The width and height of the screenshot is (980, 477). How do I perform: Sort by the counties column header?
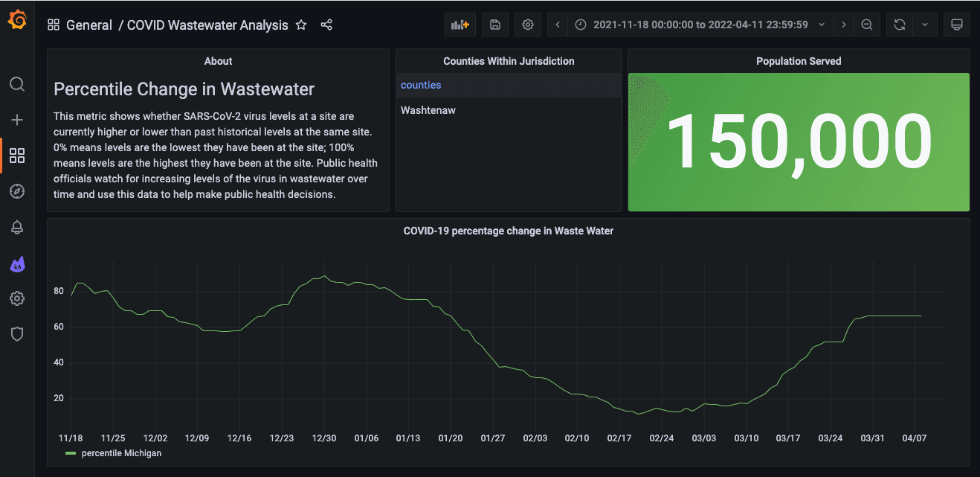pos(421,85)
